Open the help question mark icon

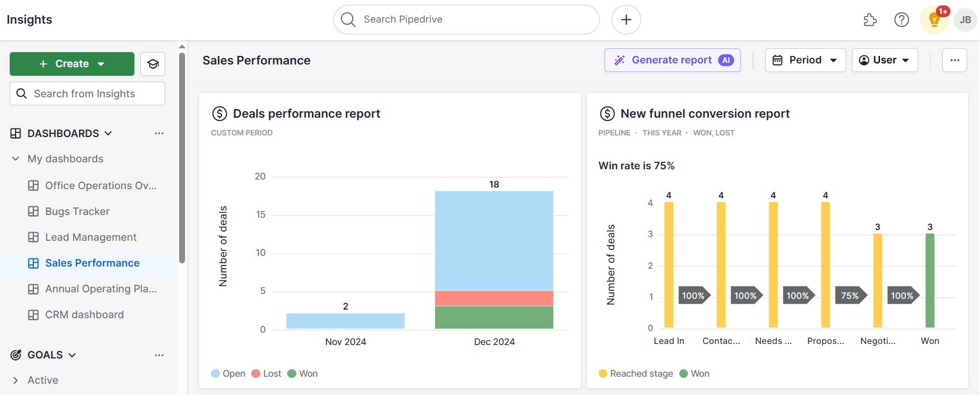point(901,20)
